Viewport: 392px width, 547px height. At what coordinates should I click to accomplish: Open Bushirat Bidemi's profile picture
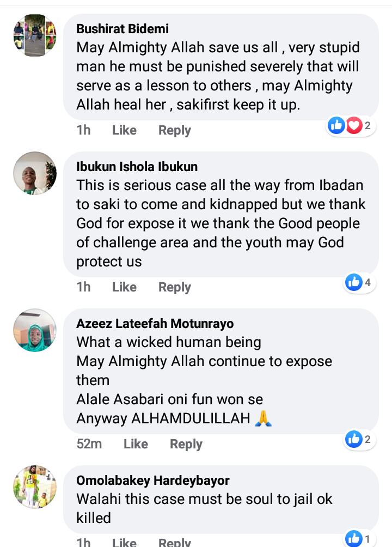(35, 35)
